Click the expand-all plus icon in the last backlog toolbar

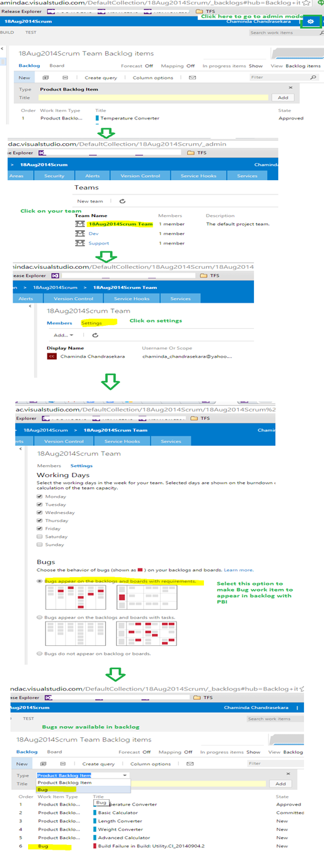click(x=43, y=764)
